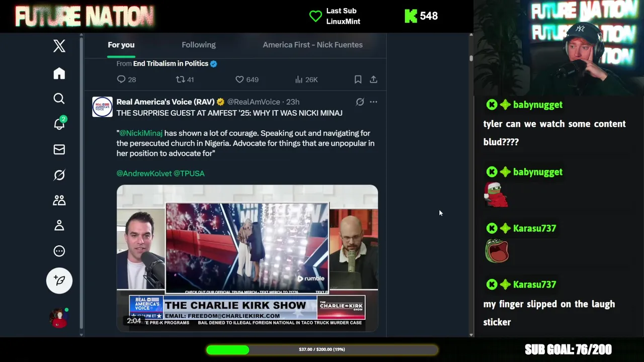Image resolution: width=644 pixels, height=362 pixels.
Task: Open the @TPUSA mention
Action: (x=189, y=173)
